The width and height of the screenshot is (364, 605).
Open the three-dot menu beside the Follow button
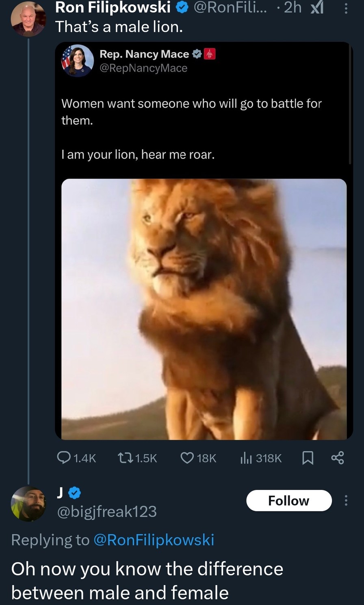[x=346, y=501]
